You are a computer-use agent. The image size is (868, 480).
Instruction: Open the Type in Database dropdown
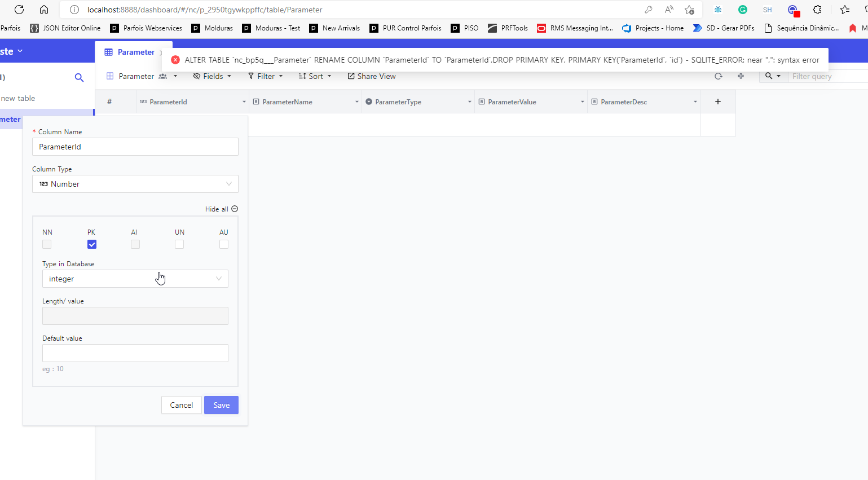click(x=135, y=278)
